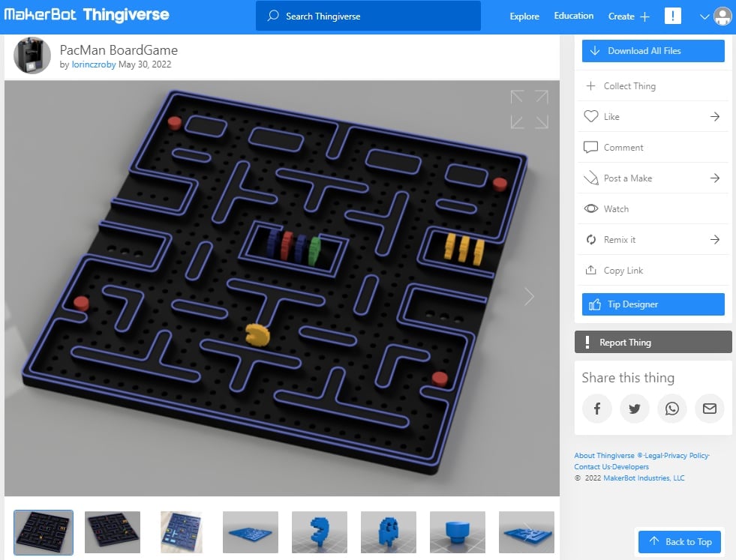Click the Comment label

pos(623,147)
